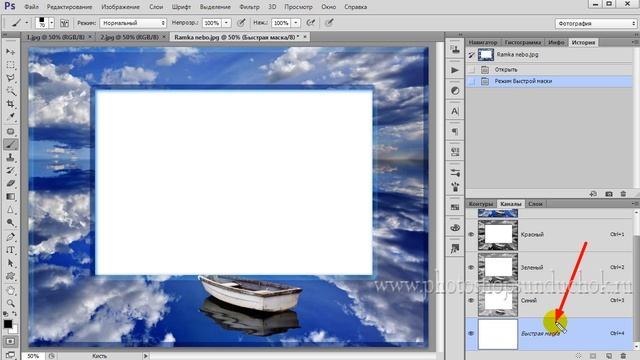Screen dimensions: 640x360
Task: Select the Hand tool
Action: click(x=11, y=291)
